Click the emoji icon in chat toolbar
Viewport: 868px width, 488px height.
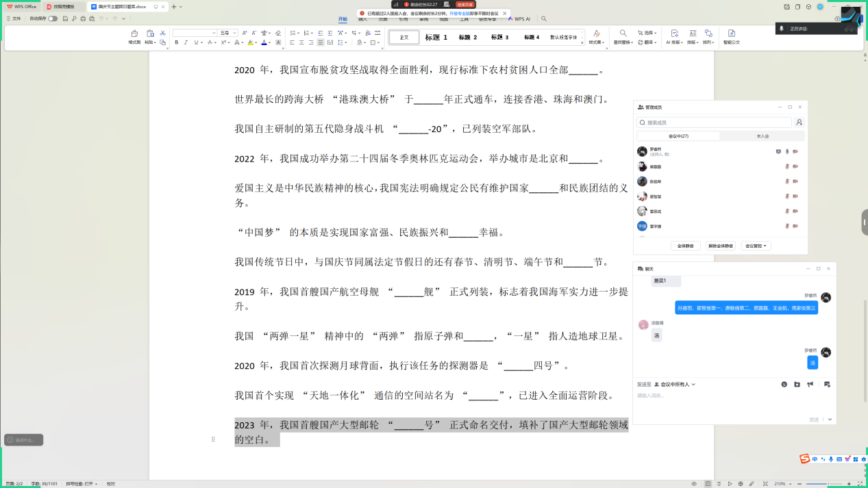(784, 385)
